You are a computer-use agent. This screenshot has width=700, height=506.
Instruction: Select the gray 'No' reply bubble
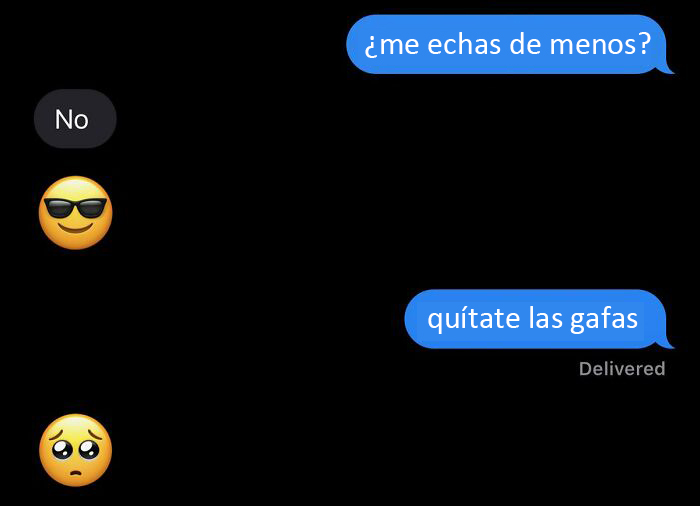click(75, 119)
